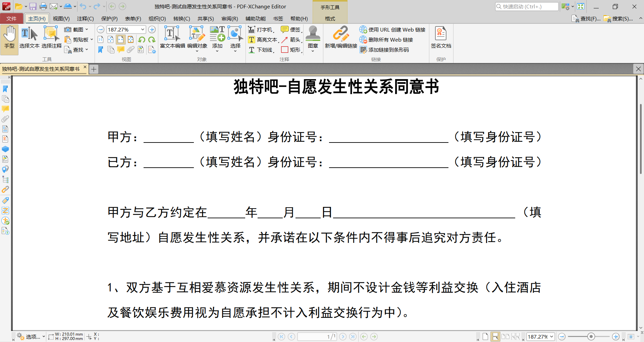Select the 高亮文本 highlight tool
Screen dimensions: 644x342
[264, 40]
